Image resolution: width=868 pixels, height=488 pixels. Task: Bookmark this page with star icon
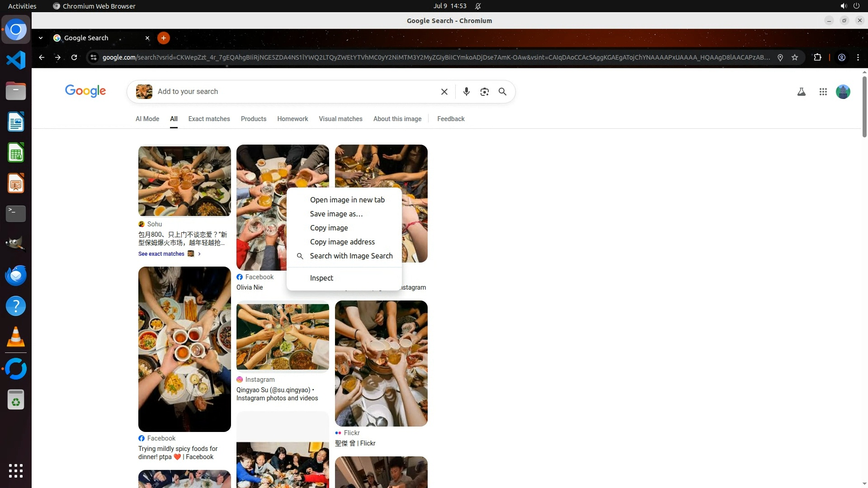point(795,57)
